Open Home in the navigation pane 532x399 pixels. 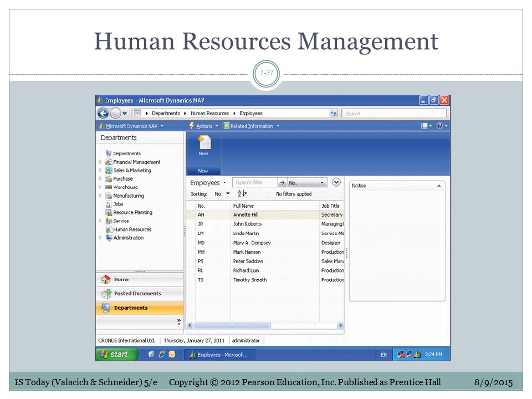[x=140, y=279]
